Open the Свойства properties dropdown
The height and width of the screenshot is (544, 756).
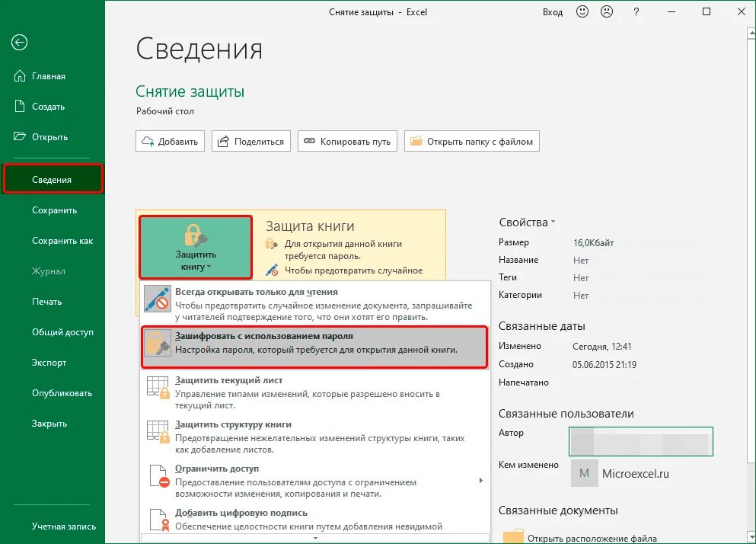[x=527, y=222]
